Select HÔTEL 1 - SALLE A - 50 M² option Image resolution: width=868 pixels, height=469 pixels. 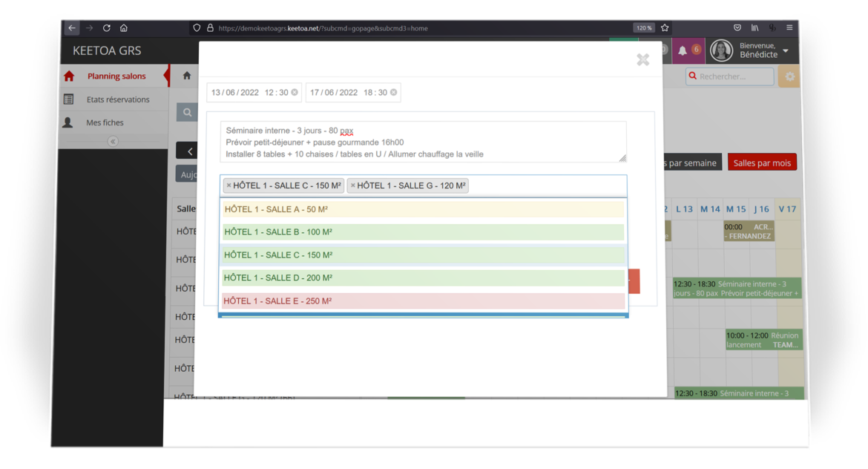pyautogui.click(x=423, y=209)
